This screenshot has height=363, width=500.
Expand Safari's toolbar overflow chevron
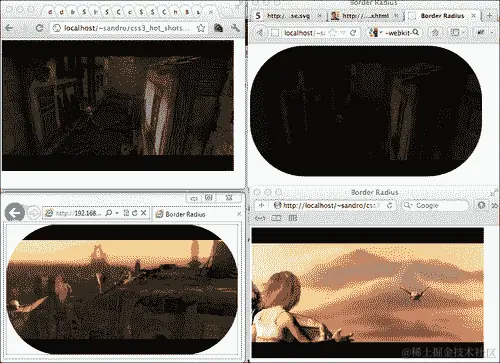[495, 205]
